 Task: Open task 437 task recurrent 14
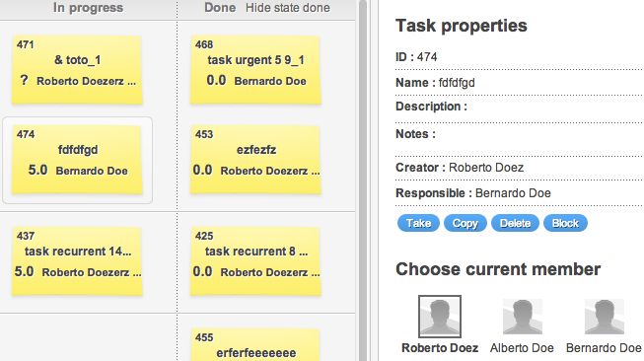click(77, 260)
